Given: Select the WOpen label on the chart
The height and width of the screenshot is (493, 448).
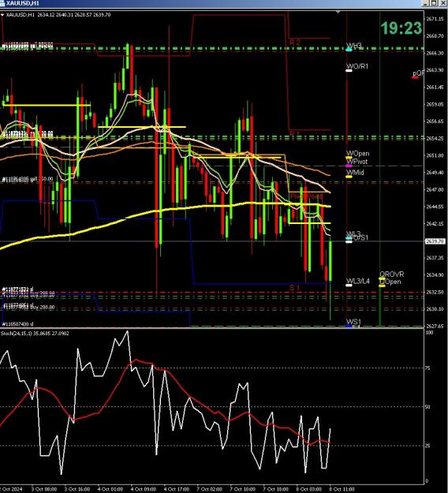Looking at the screenshot, I should (x=358, y=154).
